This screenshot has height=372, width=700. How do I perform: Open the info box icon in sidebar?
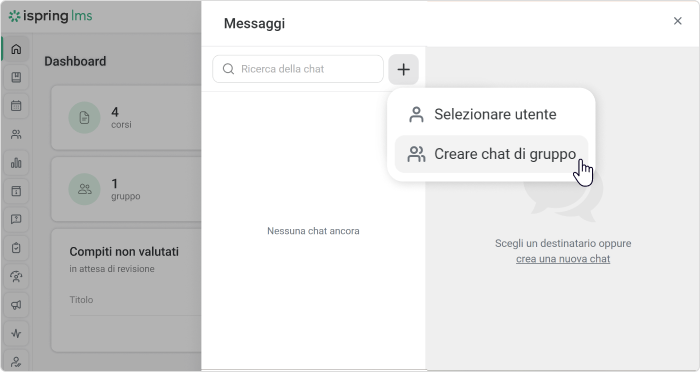click(x=16, y=191)
